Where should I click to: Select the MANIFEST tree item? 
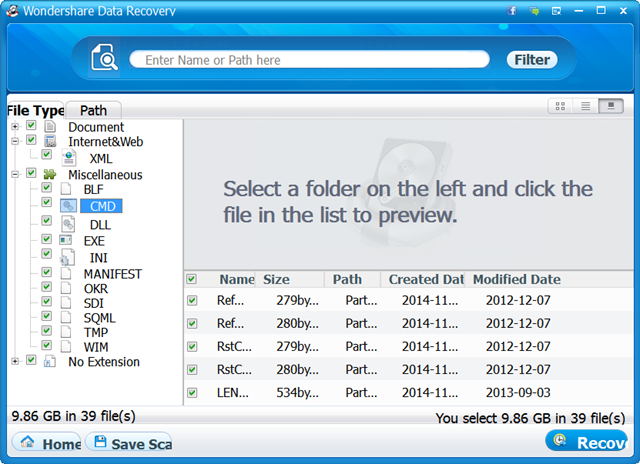point(113,273)
